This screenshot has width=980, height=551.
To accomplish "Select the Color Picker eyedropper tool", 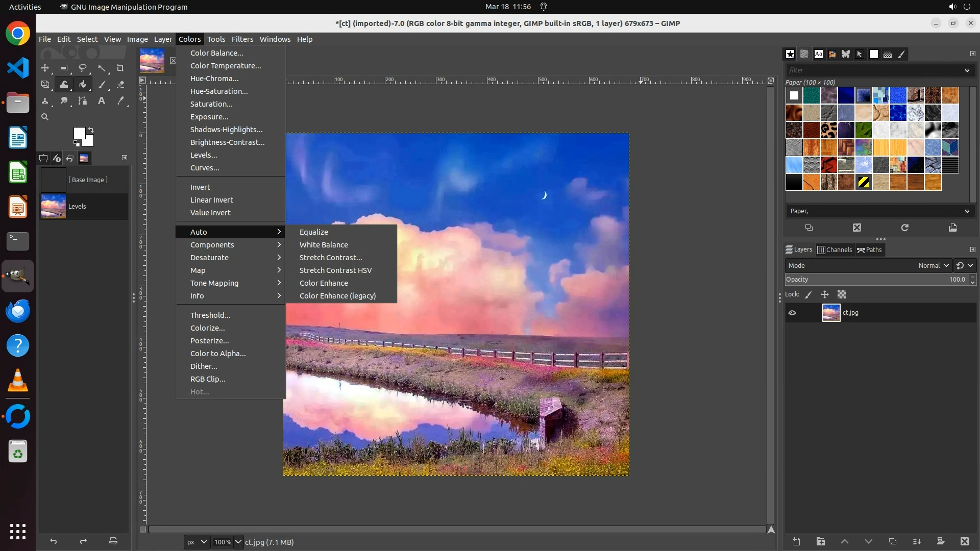I will [120, 101].
